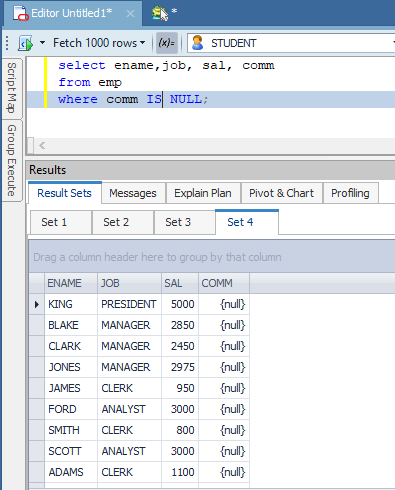Click the group-by drop area above the grid
This screenshot has height=490, width=395.
[212, 257]
